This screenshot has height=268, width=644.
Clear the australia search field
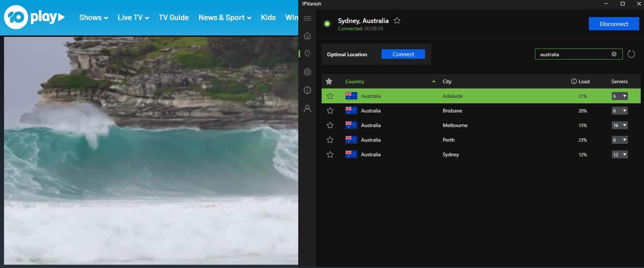click(614, 54)
